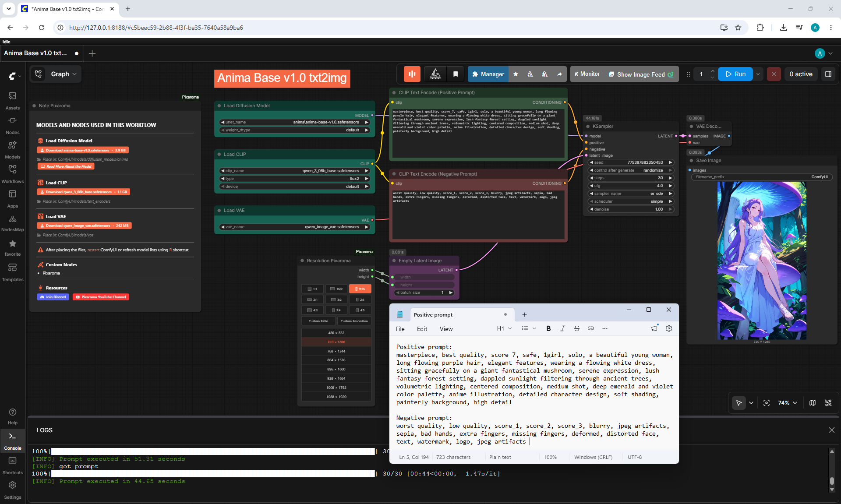
Task: Click the Pixaroma triangle logo toolbar button
Action: (x=435, y=74)
